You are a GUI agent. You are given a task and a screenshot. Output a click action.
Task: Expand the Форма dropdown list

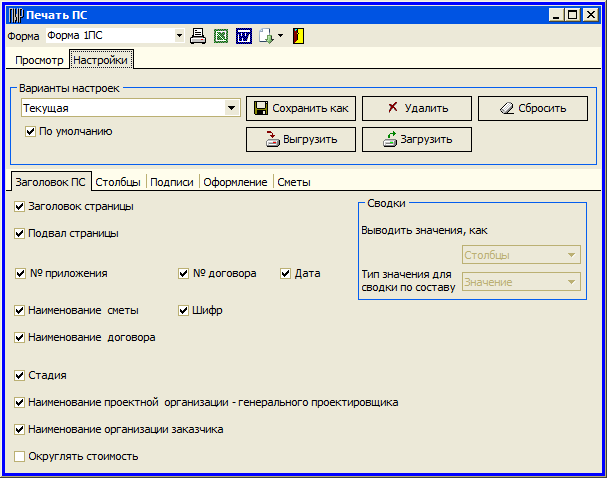(179, 36)
